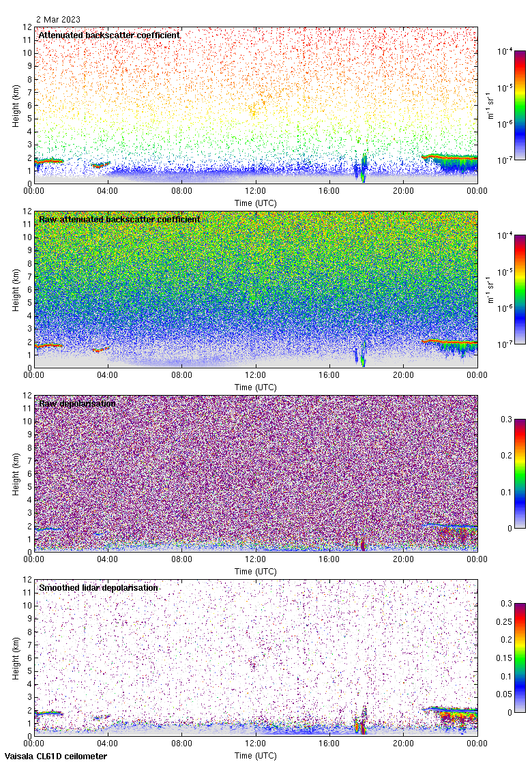Click "Height (km)" axis label of Attenuated backscatter panel
This screenshot has height=764, width=532.
tap(16, 105)
